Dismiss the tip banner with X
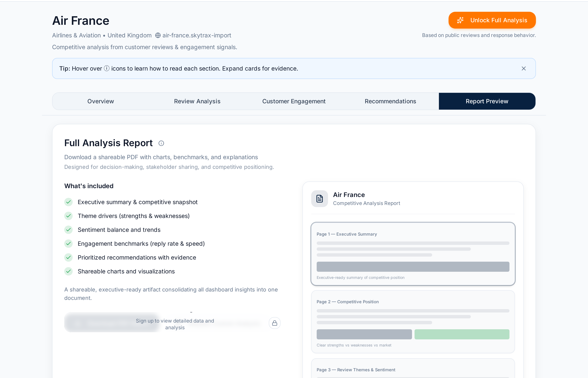This screenshot has width=588, height=378. [524, 68]
